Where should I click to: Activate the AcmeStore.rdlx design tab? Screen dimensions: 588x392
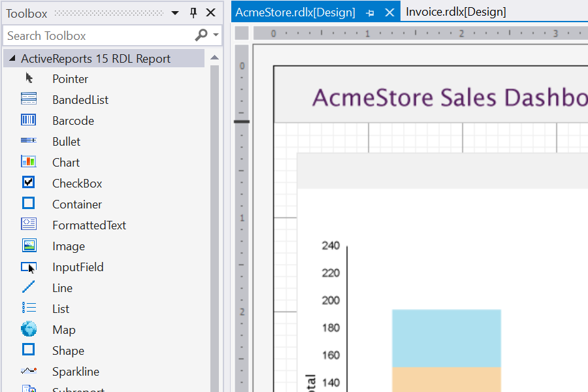[294, 11]
